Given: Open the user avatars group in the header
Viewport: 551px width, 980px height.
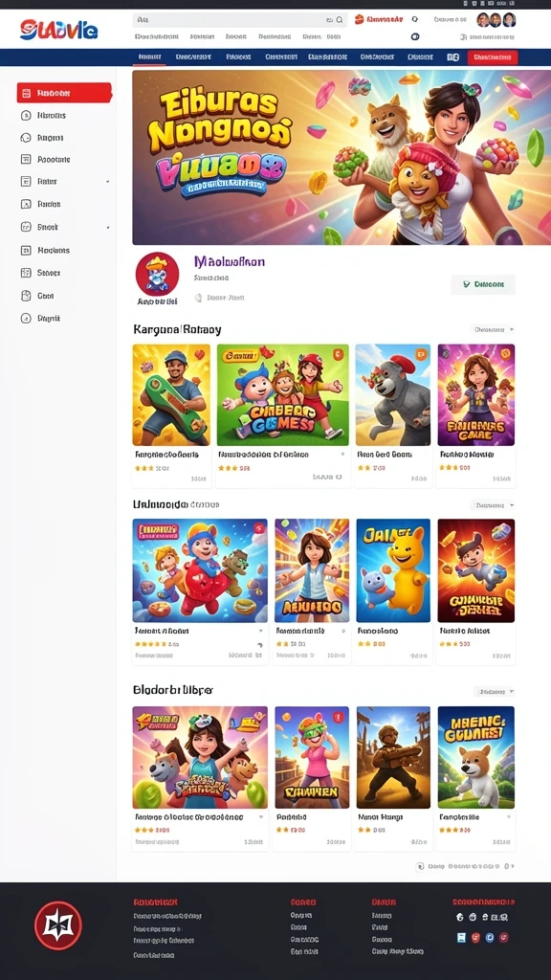Looking at the screenshot, I should pyautogui.click(x=496, y=20).
